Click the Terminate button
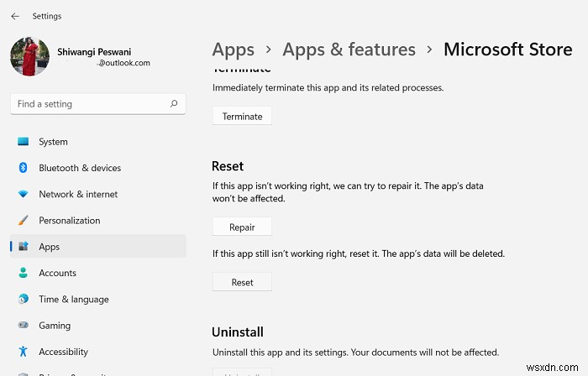Screen dimensions: 588x376 pos(242,116)
